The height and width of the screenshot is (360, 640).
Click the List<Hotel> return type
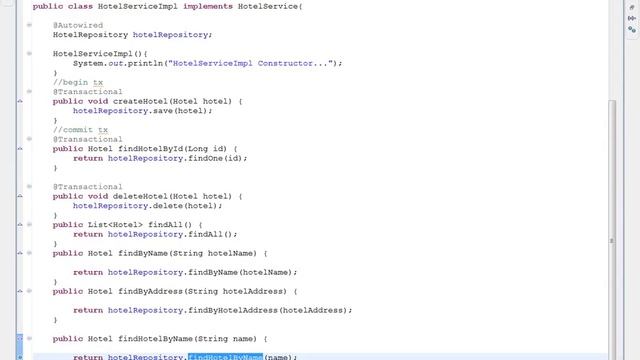[116, 225]
